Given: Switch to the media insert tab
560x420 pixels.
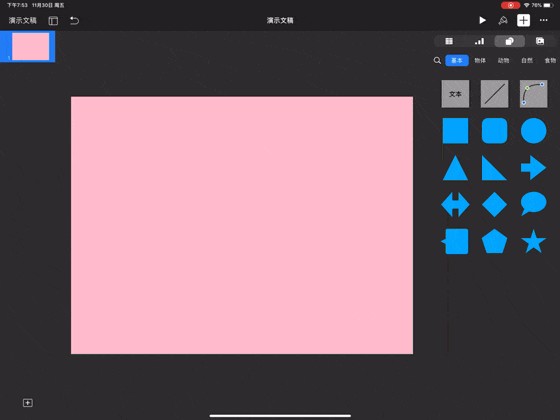Looking at the screenshot, I should [x=540, y=41].
